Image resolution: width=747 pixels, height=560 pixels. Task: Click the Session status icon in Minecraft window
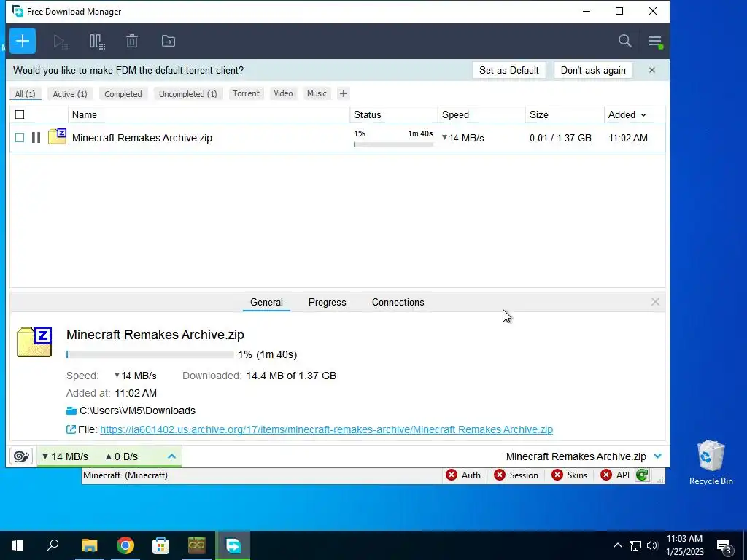point(499,475)
